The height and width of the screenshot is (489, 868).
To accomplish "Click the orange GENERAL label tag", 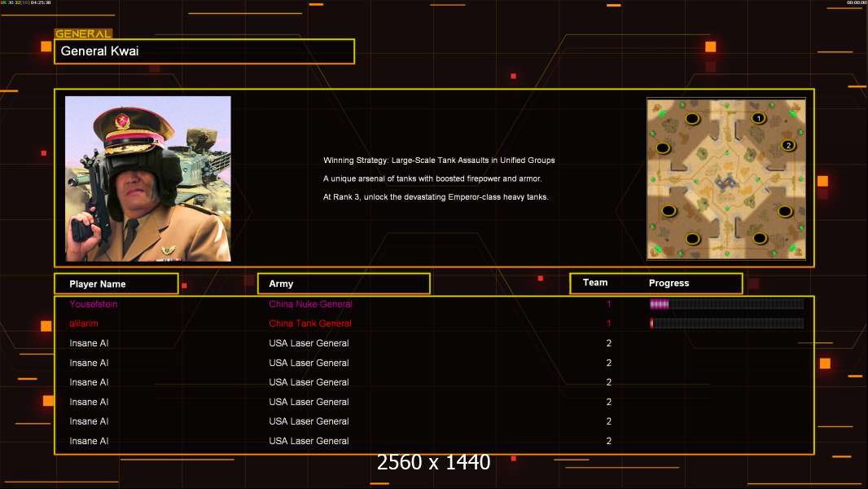I will (x=83, y=34).
